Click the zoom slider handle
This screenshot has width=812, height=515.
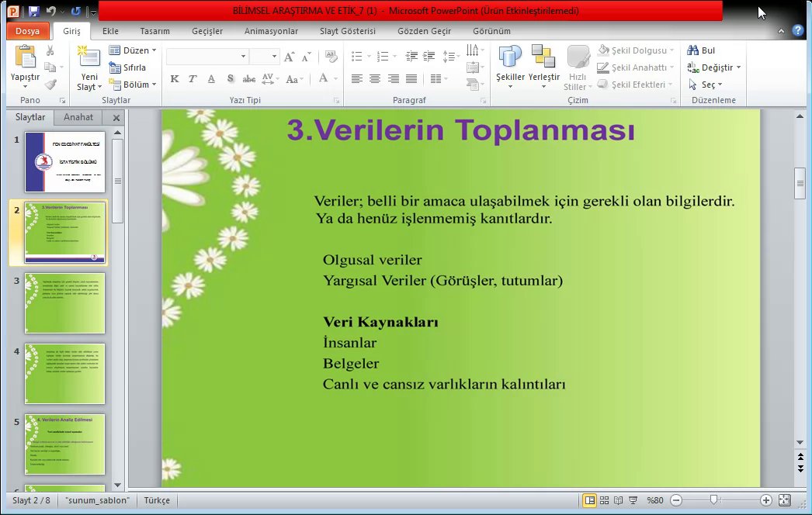tap(713, 499)
